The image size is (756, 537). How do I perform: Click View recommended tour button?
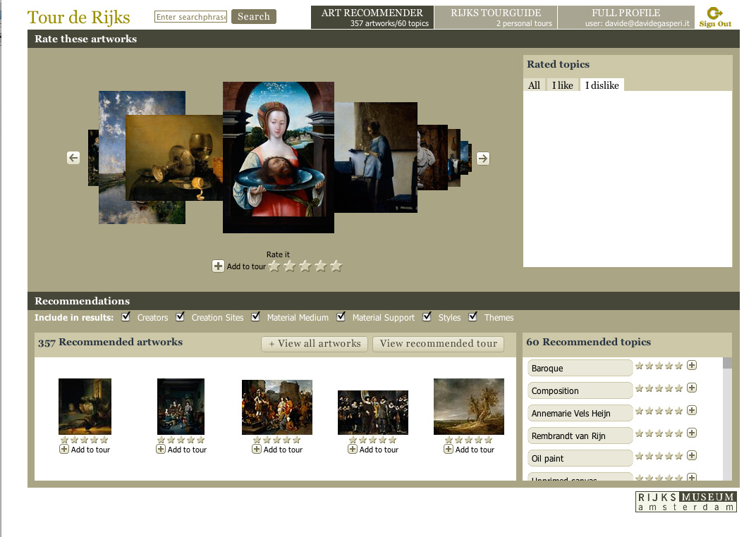(x=438, y=343)
